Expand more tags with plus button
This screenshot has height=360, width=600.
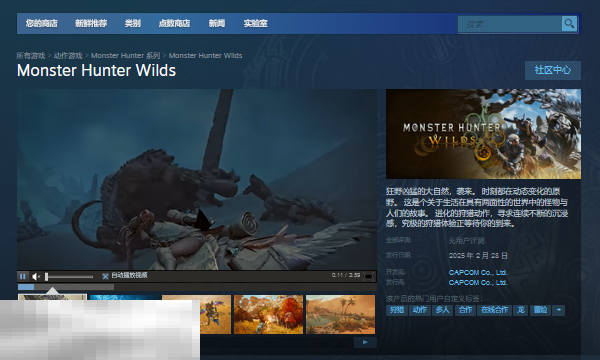pos(559,310)
